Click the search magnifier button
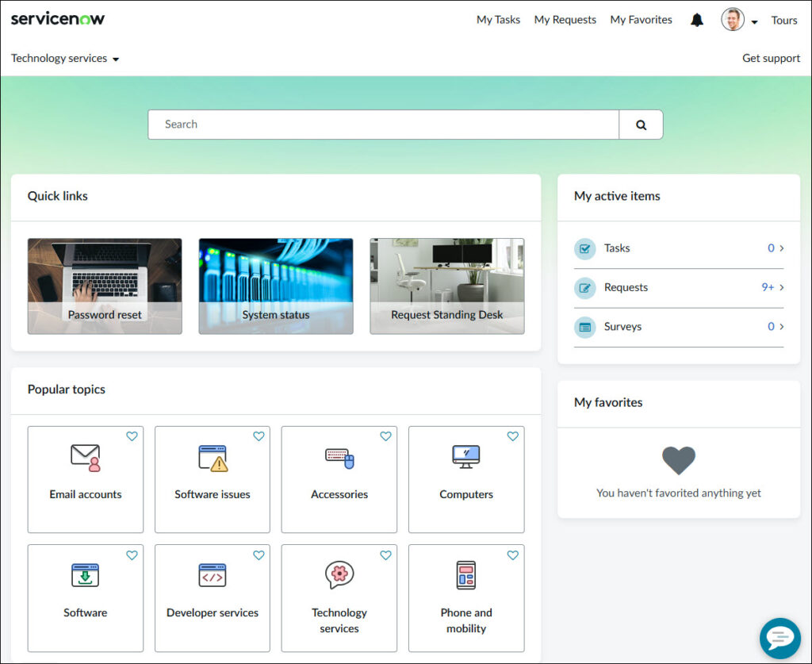Image resolution: width=812 pixels, height=664 pixels. pos(641,125)
